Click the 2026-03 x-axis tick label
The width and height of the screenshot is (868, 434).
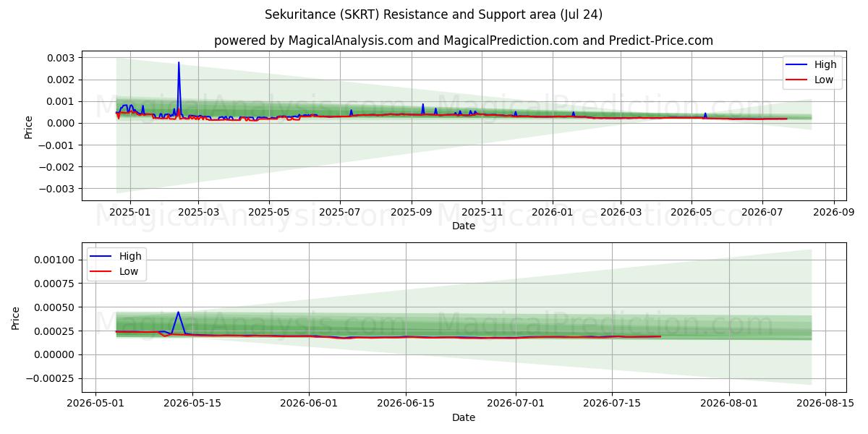point(621,212)
